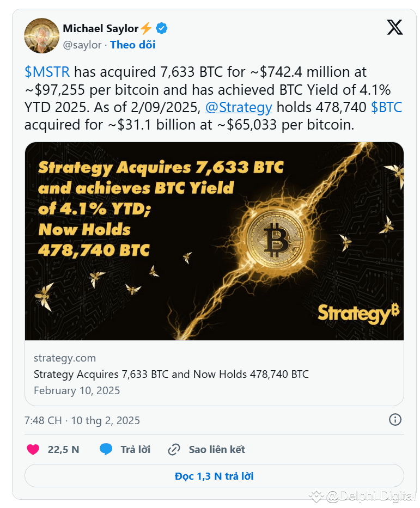
Task: Click the $BTC cashtag link
Action: click(386, 107)
